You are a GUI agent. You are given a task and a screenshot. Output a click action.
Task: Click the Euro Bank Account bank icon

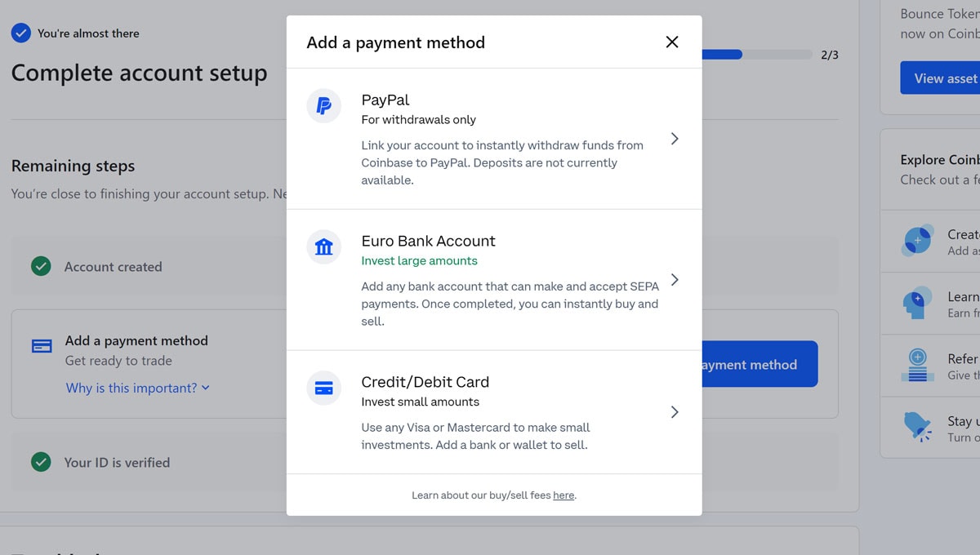323,246
